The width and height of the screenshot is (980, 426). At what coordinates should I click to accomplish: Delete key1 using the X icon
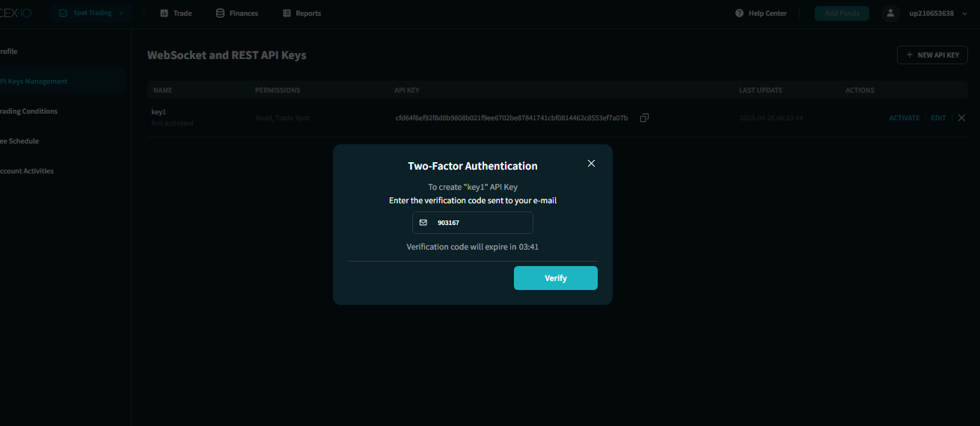(961, 118)
